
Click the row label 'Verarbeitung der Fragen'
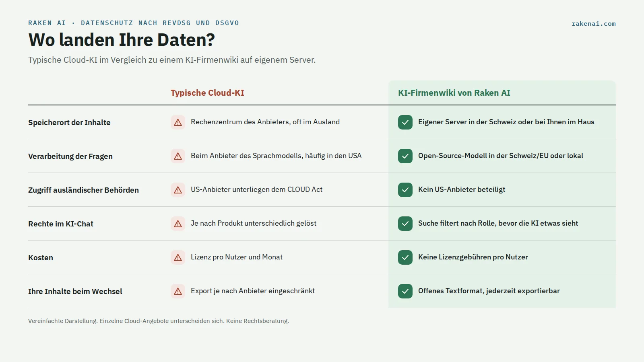click(70, 156)
